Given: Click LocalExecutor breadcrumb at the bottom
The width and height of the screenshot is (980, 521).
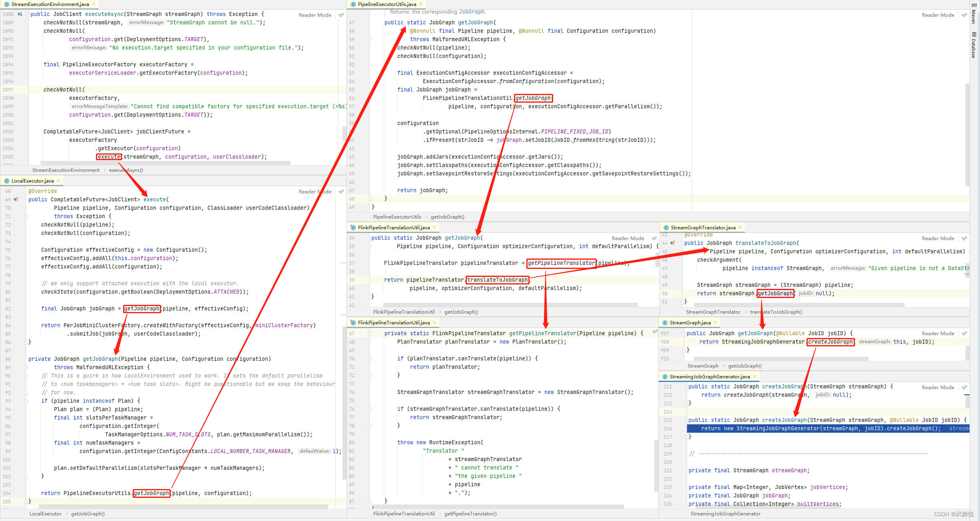Looking at the screenshot, I should pos(45,513).
